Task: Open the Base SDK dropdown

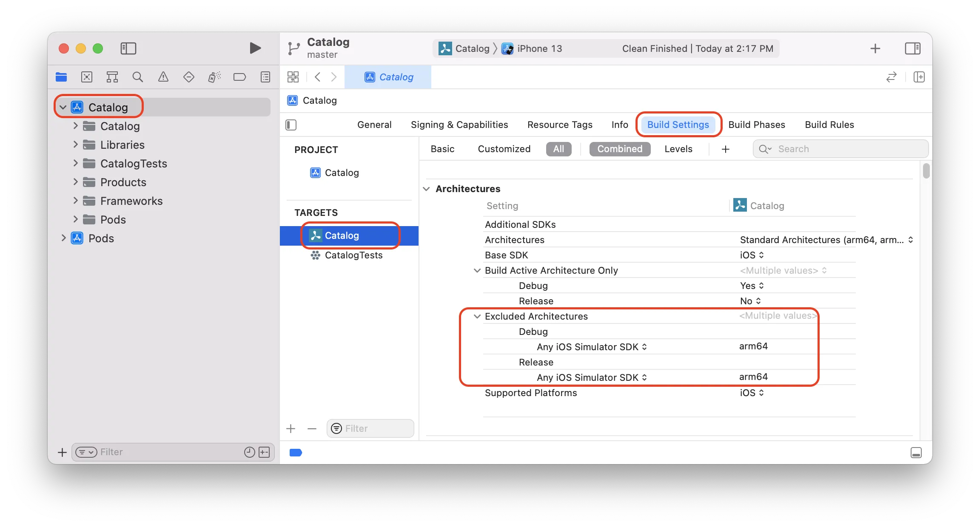Action: click(x=751, y=255)
